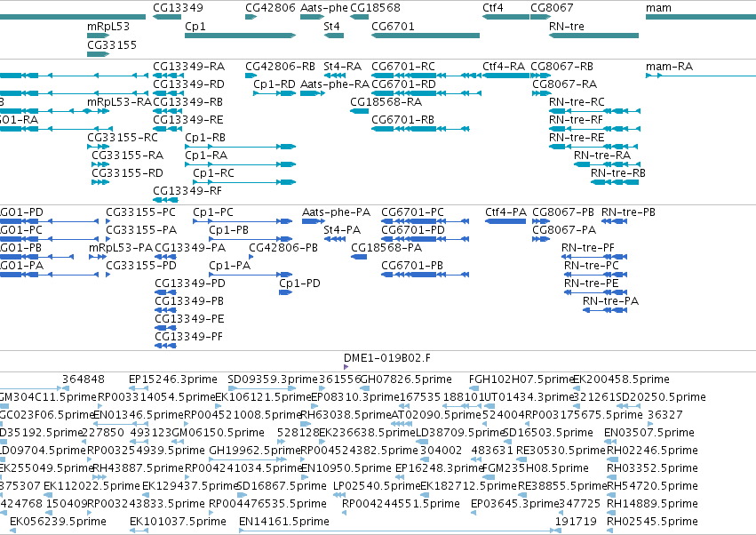Open the CG6701-RD transcript label
Viewport: 756px width, 535px height.
click(403, 84)
